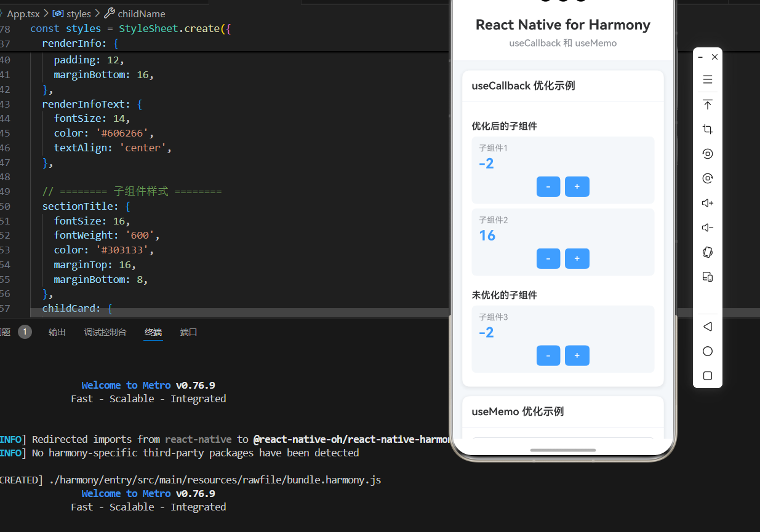760x532 pixels.
Task: Click the 子组件2 counter value 16
Action: [487, 236]
